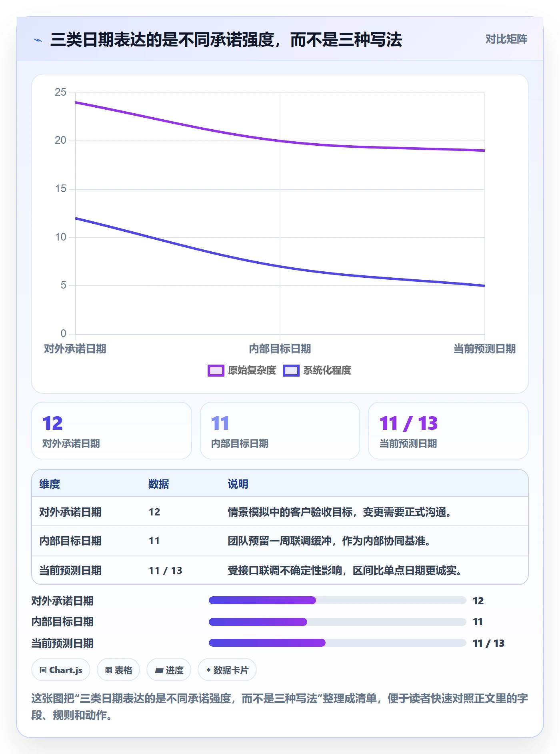
Task: Click the table cell with value 11 / 13
Action: (166, 570)
